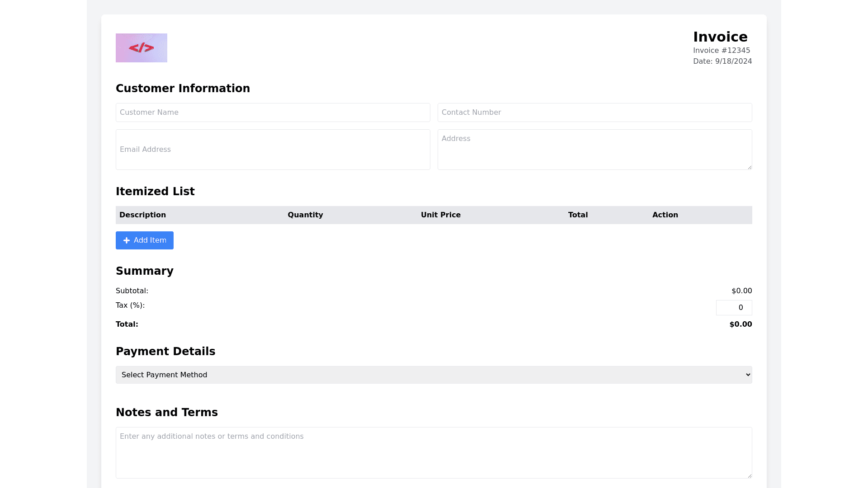Viewport: 868px width, 488px height.
Task: Expand payment options under Payment Details
Action: [434, 374]
